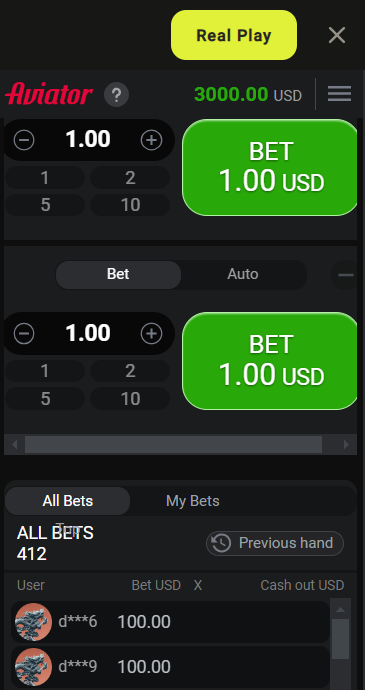Screen dimensions: 365x690
Task: Open the question mark help icon
Action: 116,95
